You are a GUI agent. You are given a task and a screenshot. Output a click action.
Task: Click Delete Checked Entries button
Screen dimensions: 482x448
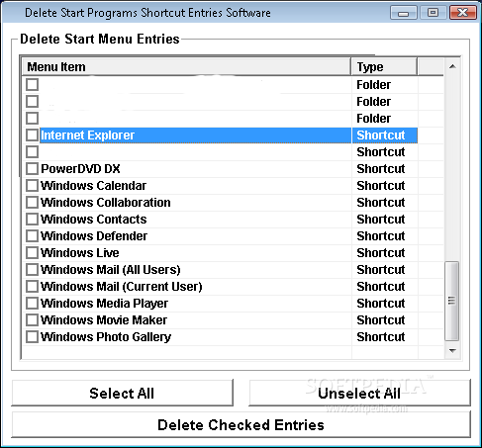click(241, 425)
